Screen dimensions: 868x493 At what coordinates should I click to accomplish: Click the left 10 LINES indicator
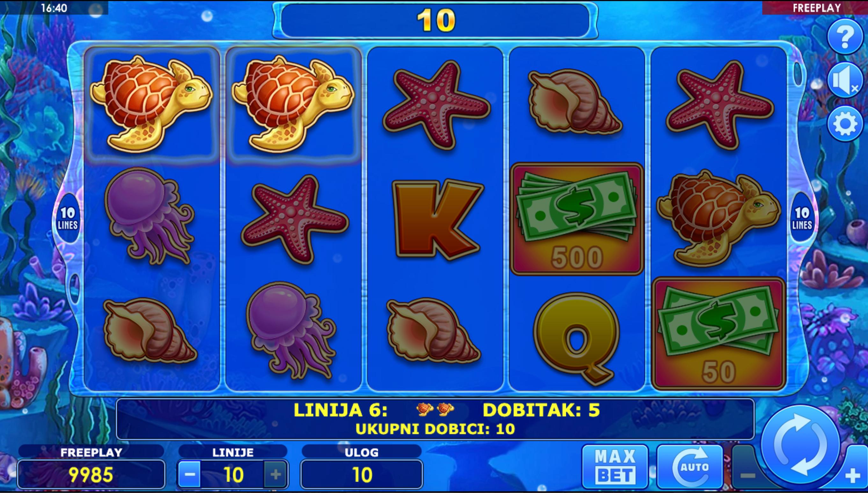click(68, 219)
